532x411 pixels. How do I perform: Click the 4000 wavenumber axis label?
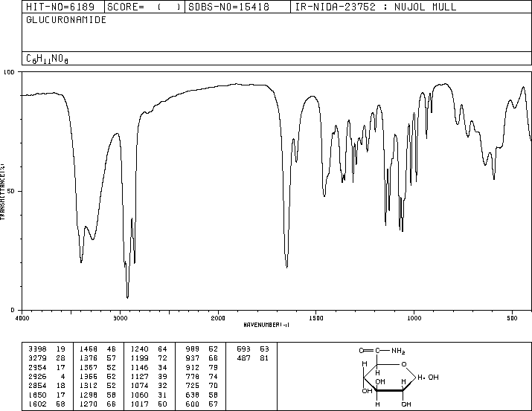tap(22, 318)
